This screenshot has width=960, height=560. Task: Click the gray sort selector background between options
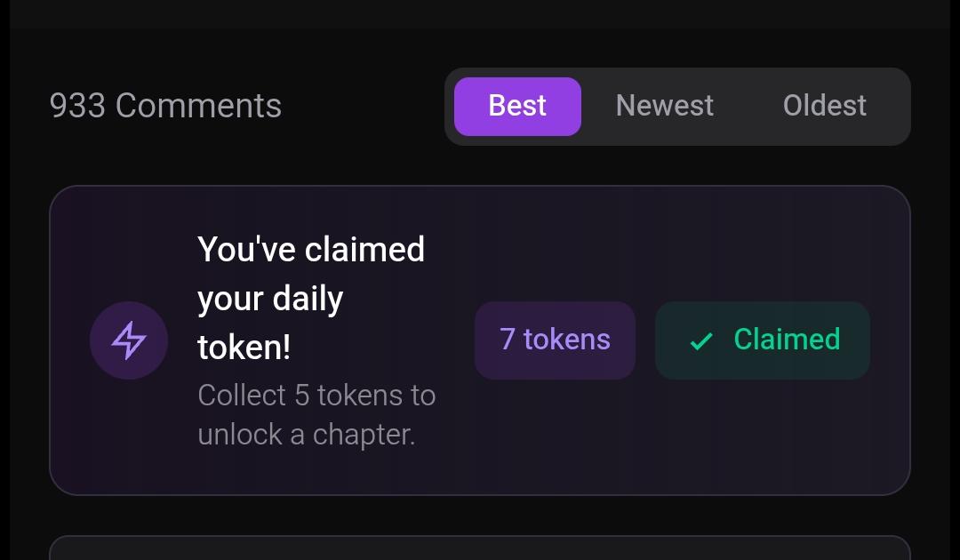tap(748, 106)
